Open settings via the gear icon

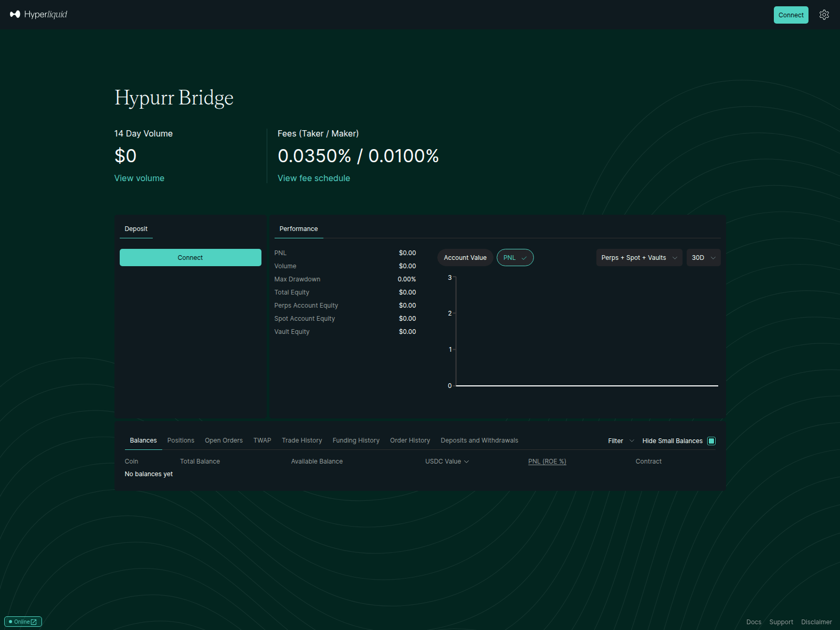click(824, 15)
